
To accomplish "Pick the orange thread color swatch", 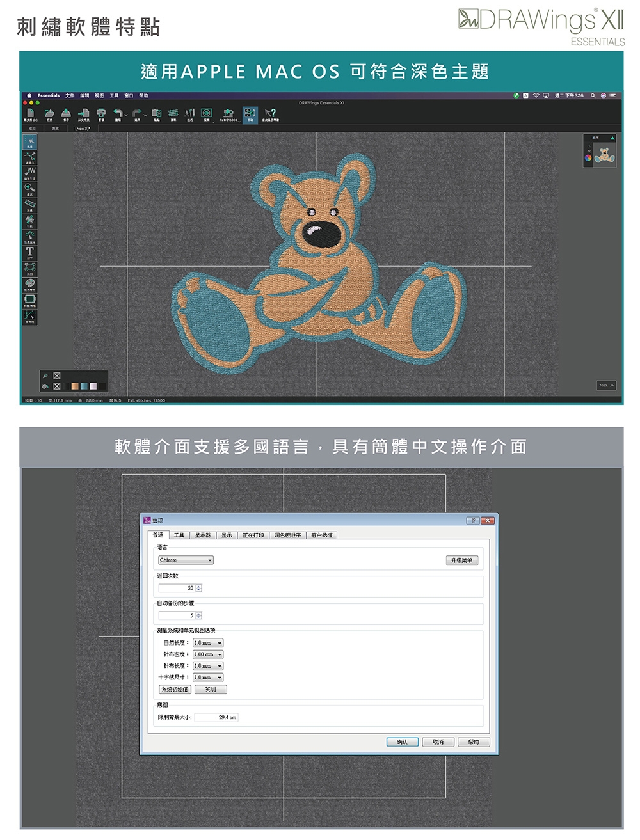I will [x=75, y=386].
